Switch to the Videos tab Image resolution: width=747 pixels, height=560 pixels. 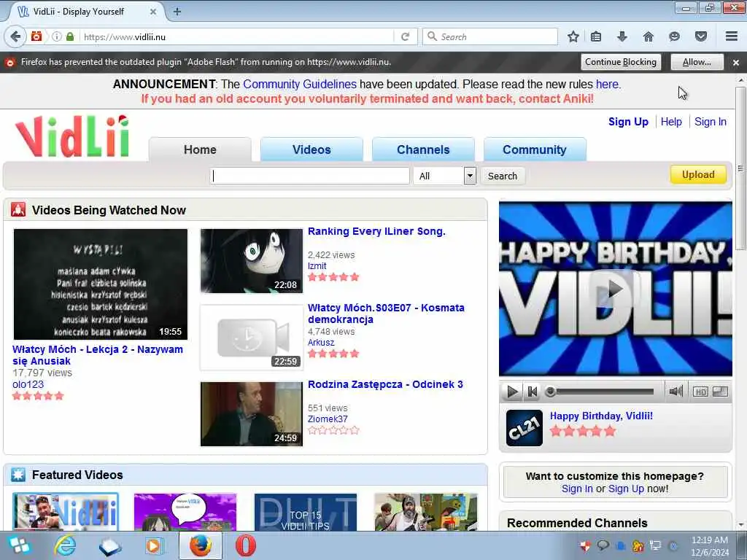click(x=311, y=149)
